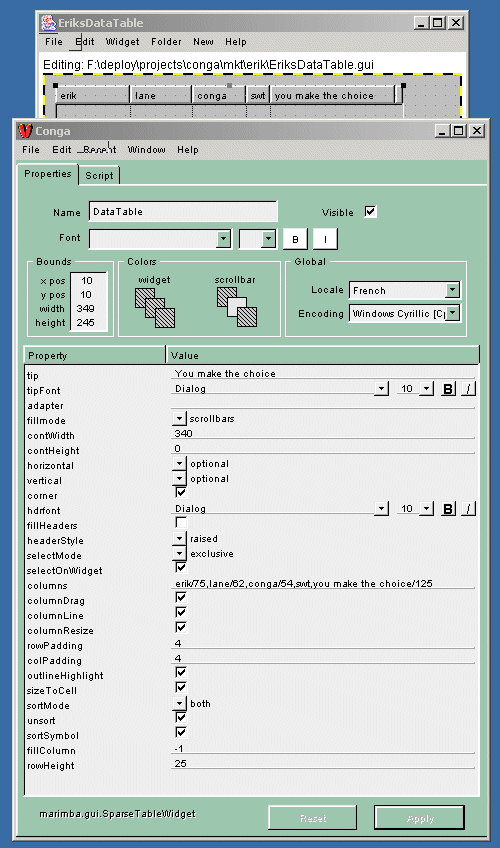The image size is (500, 848).
Task: Open the Encoding dropdown
Action: coord(452,313)
